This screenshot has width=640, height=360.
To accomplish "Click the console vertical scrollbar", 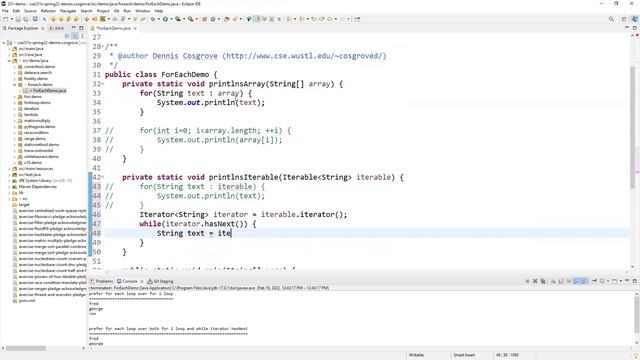I will pos(637,314).
